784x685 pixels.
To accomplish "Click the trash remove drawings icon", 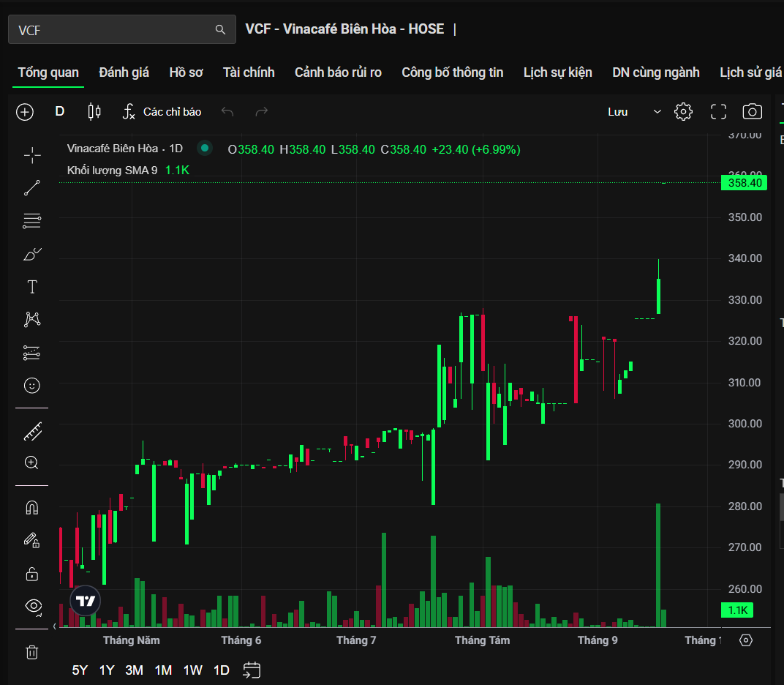I will [32, 653].
